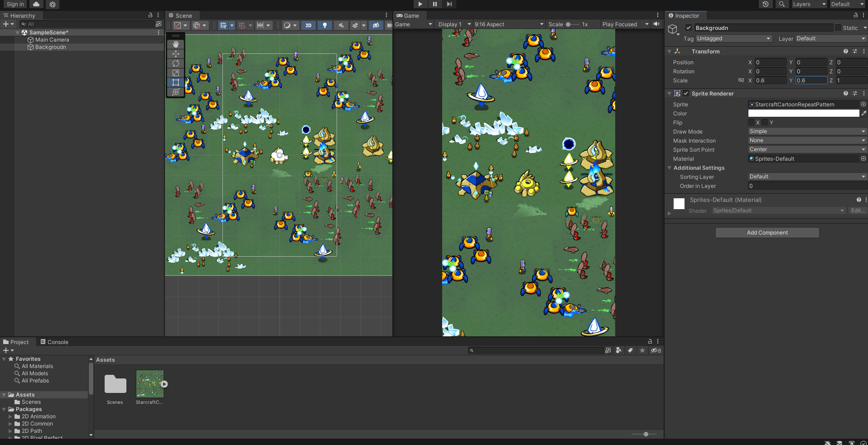
Task: Click the white Color swatch
Action: [804, 113]
